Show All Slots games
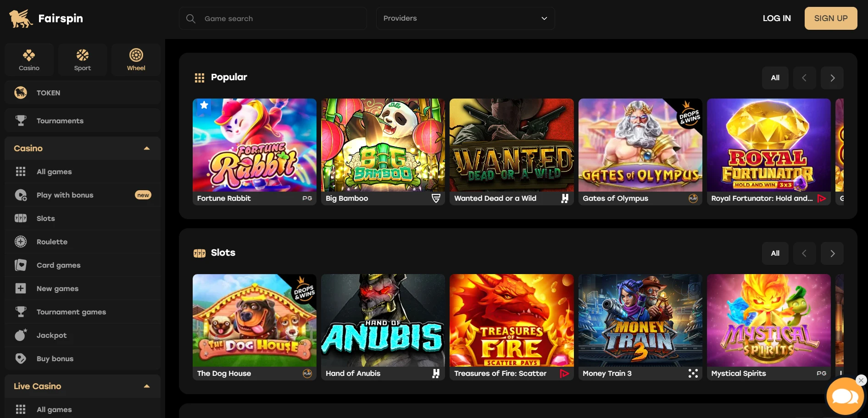Viewport: 868px width, 418px height. tap(775, 253)
